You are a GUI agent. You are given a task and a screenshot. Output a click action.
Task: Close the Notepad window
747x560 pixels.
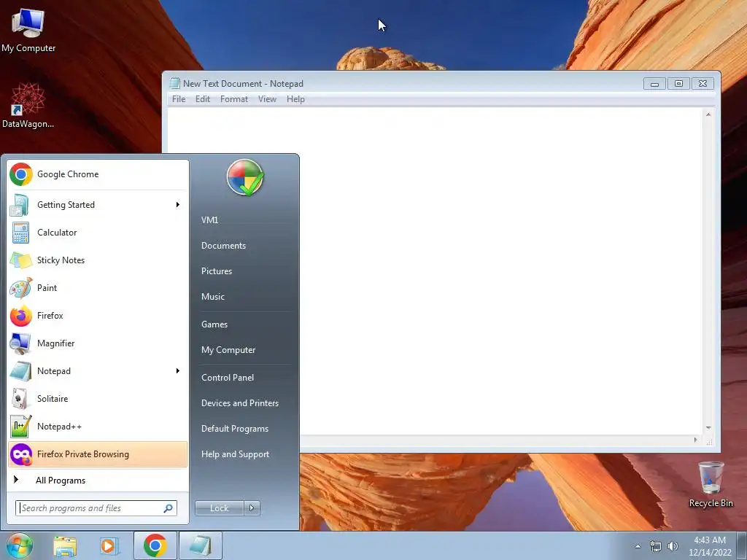coord(703,84)
